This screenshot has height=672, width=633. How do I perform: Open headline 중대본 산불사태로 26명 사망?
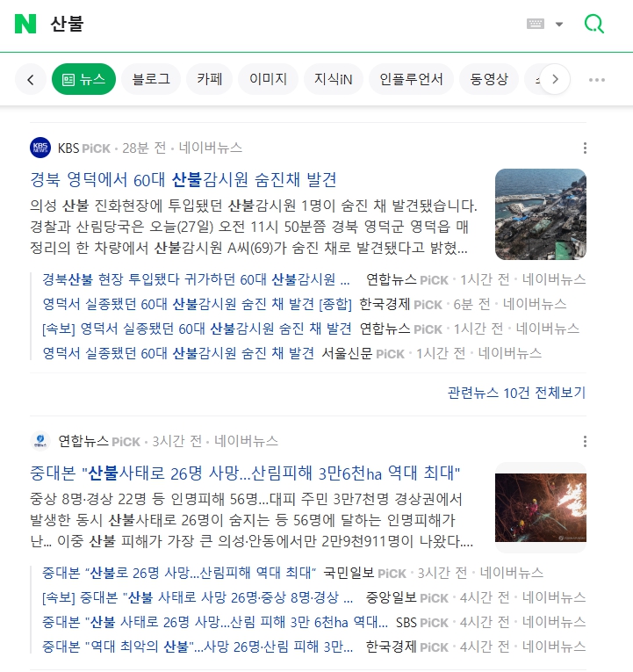tap(245, 473)
